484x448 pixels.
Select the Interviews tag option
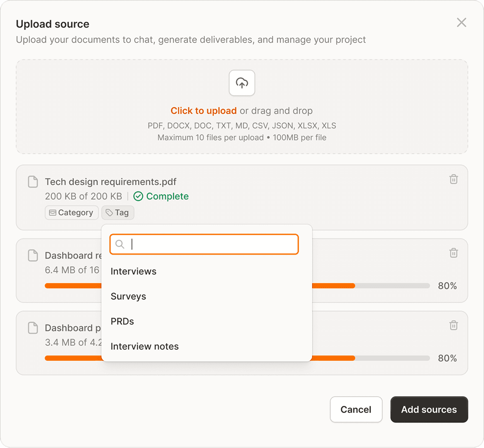coord(134,272)
